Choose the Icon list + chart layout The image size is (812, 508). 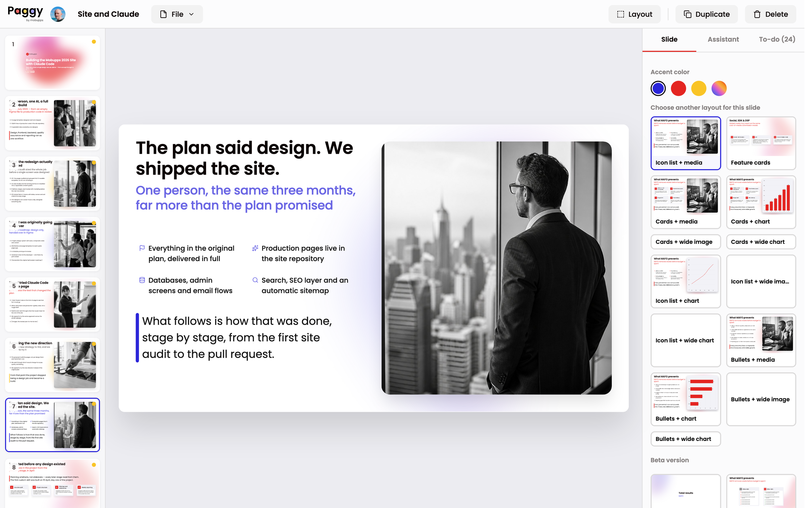pyautogui.click(x=686, y=281)
